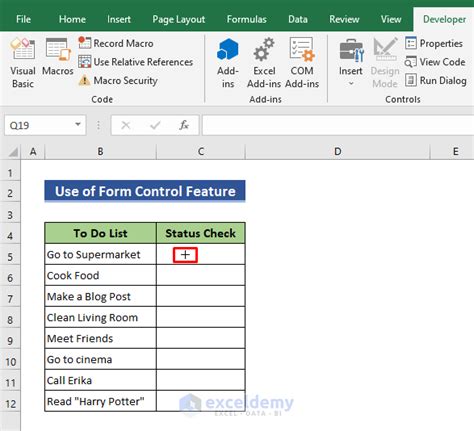Click in the formula bar field
Screen dimensions: 474x431
(338, 125)
